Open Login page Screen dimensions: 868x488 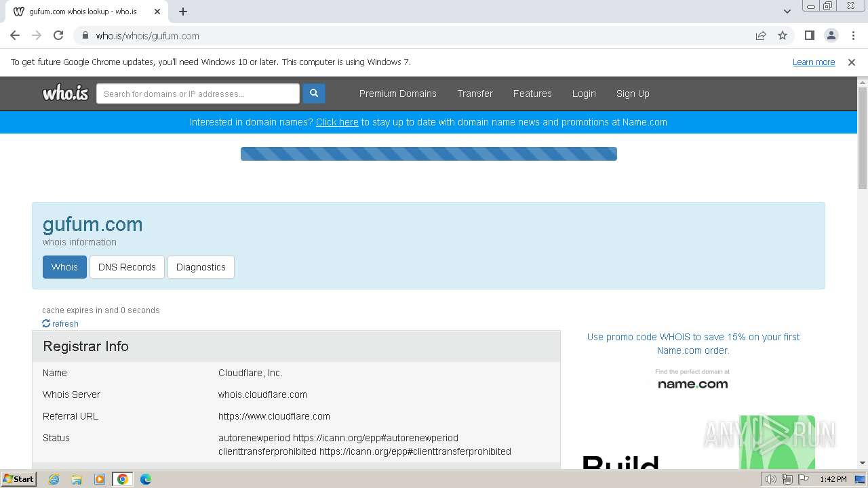[x=584, y=94]
